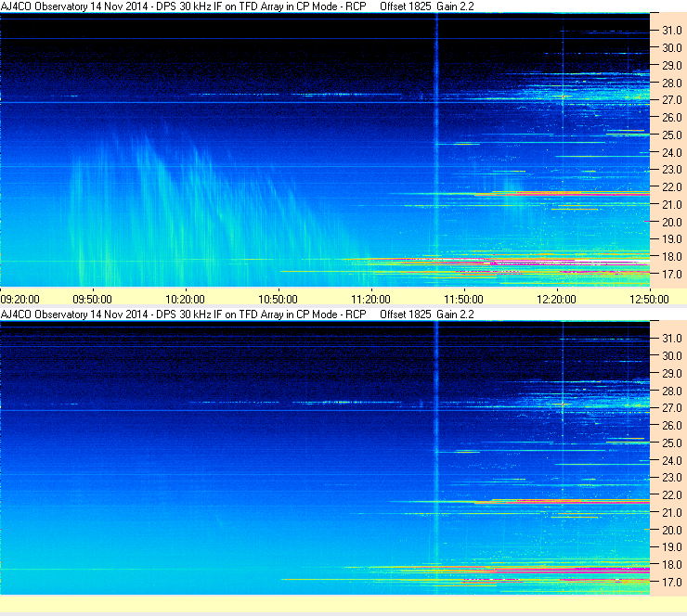Screen dimensions: 687x616
Task: Select the 29.0 frequency label on the upper spectrogram
Action: pyautogui.click(x=671, y=66)
